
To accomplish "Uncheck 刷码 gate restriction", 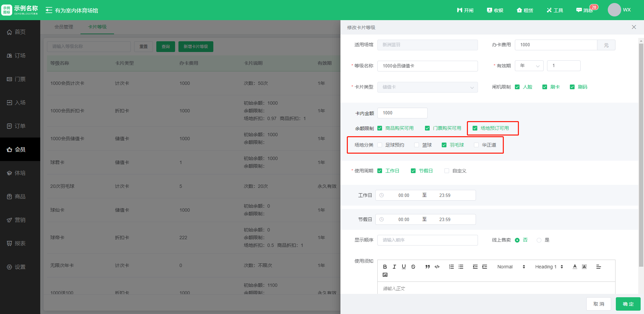I will (572, 87).
